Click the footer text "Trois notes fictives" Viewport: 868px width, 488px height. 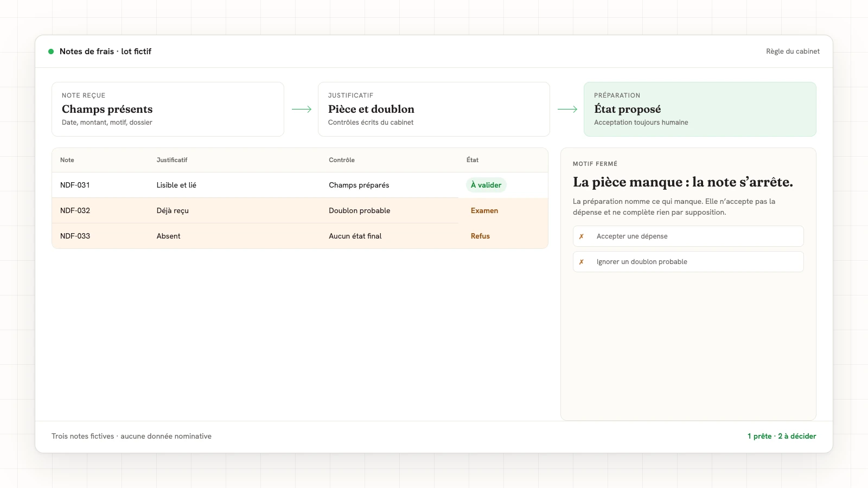tap(83, 436)
